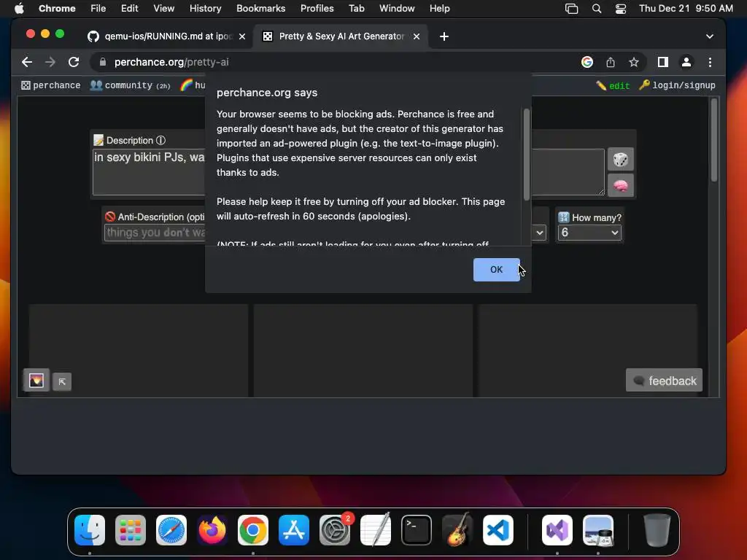Open the File menu

[x=98, y=8]
